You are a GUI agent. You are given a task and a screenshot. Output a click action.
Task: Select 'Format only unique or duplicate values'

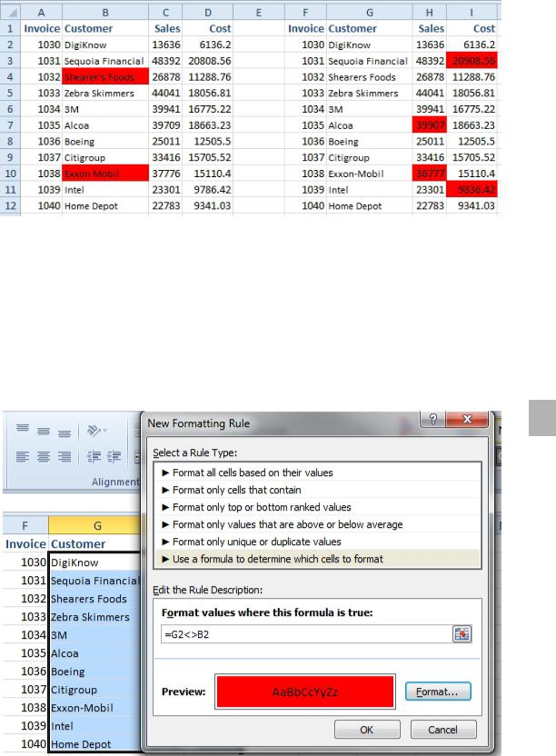coord(317,542)
